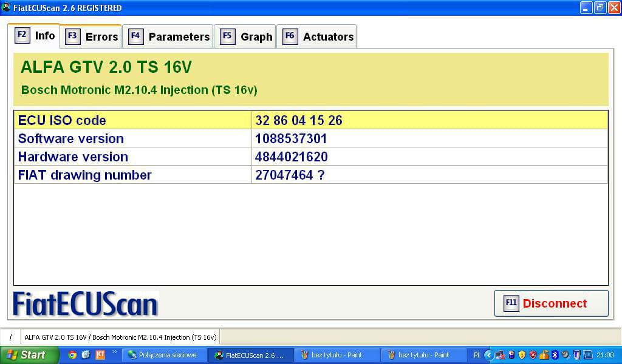Switch to the F2 Info tab
The image size is (622, 364).
(x=34, y=36)
